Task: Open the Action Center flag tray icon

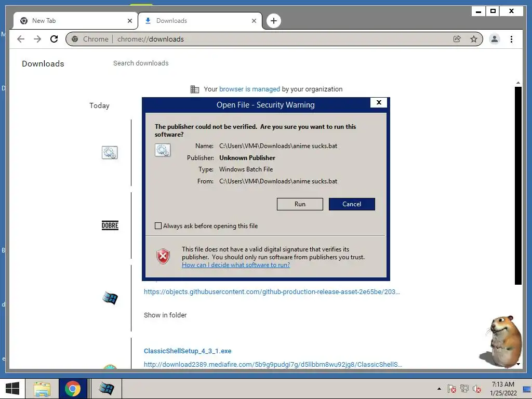Action: (451, 389)
